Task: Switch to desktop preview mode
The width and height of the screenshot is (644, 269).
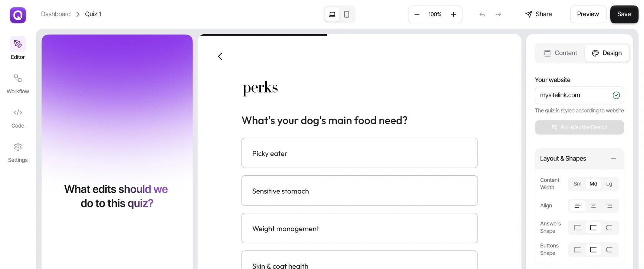Action: 332,14
